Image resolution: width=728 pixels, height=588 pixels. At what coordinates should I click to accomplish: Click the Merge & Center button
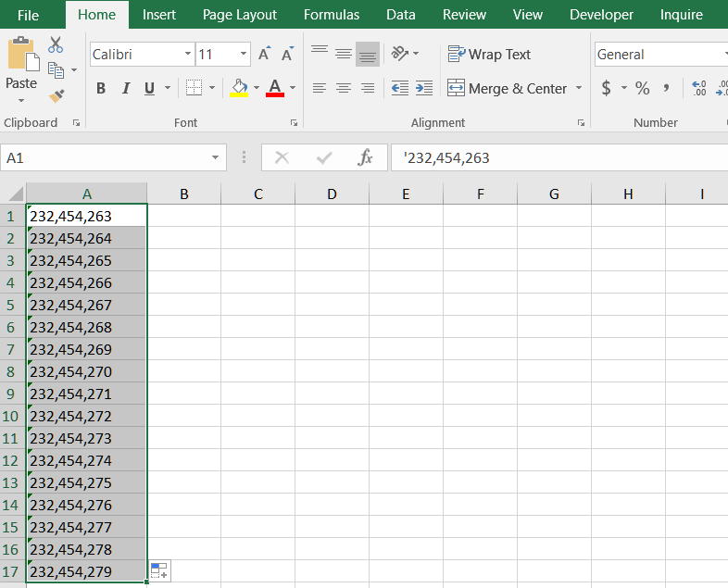pyautogui.click(x=508, y=88)
